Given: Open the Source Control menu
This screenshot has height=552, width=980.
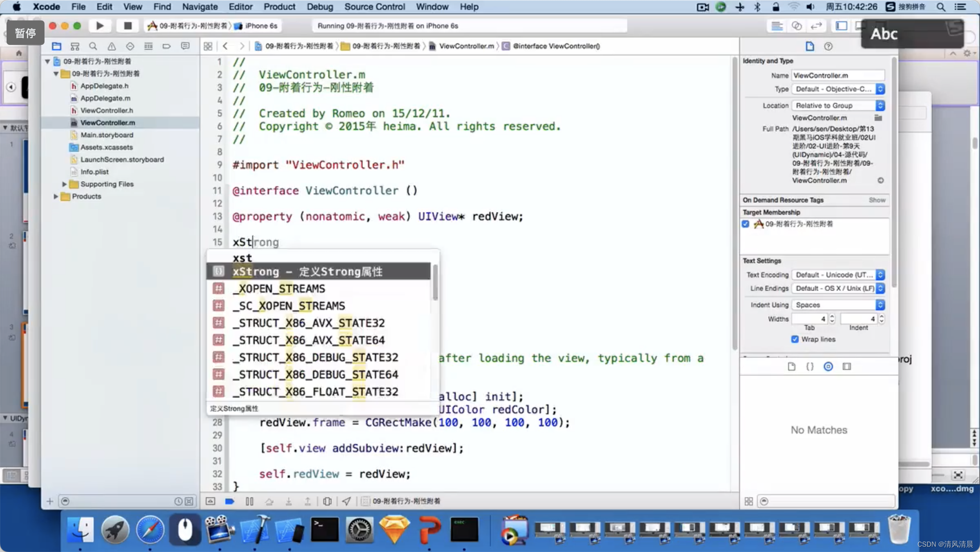Looking at the screenshot, I should point(374,7).
